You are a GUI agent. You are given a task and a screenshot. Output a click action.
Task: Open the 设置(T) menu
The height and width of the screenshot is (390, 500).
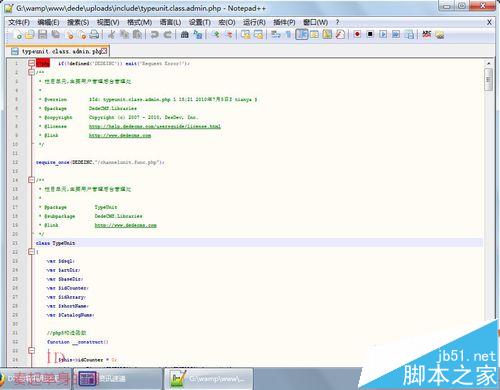pos(200,22)
